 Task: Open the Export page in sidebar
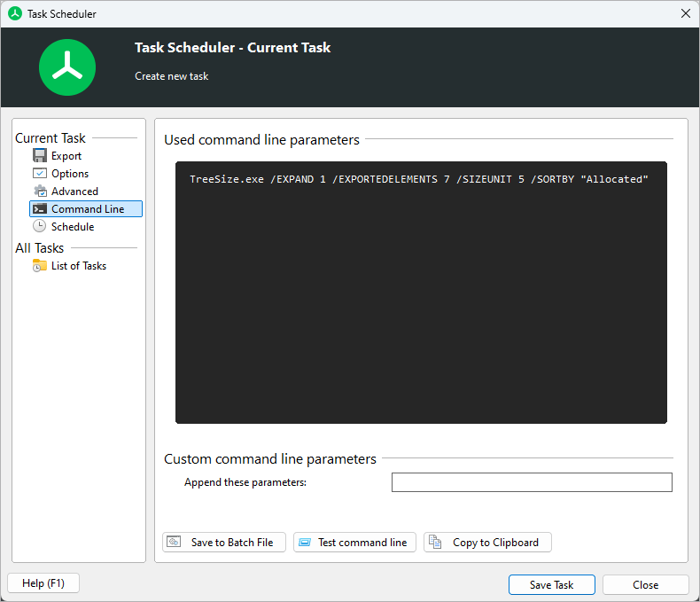(x=66, y=156)
